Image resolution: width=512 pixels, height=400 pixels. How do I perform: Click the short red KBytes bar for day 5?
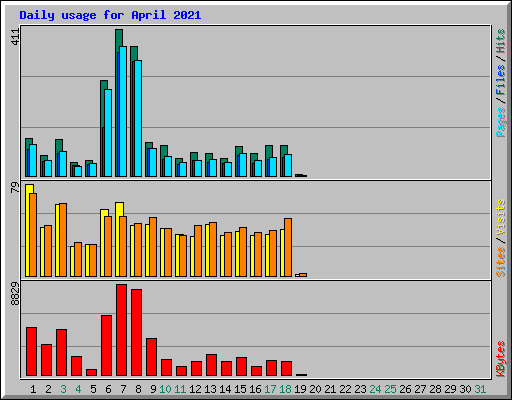91,373
